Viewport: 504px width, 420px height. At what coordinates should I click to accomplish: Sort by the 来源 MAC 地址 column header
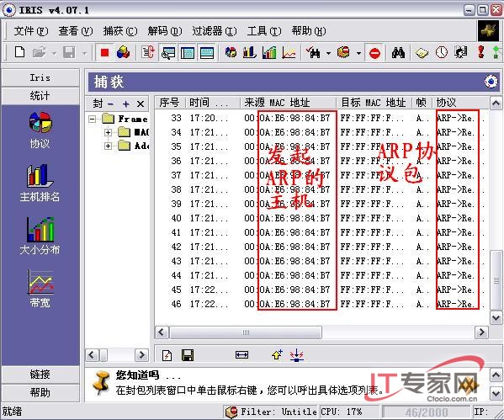[289, 103]
